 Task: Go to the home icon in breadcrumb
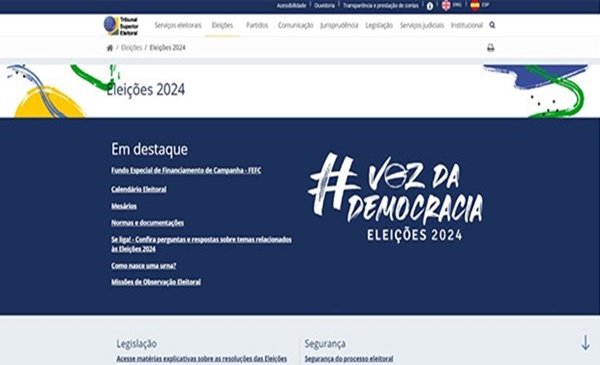click(110, 48)
